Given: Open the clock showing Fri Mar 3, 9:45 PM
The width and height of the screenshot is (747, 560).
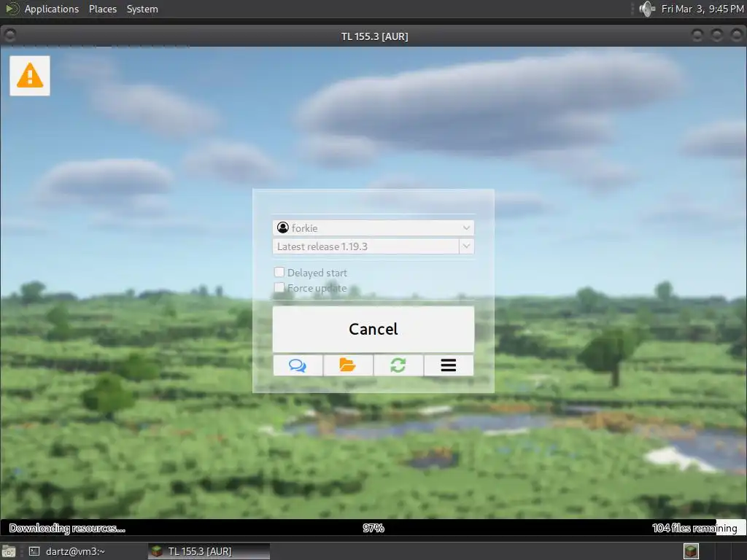Looking at the screenshot, I should [x=703, y=9].
